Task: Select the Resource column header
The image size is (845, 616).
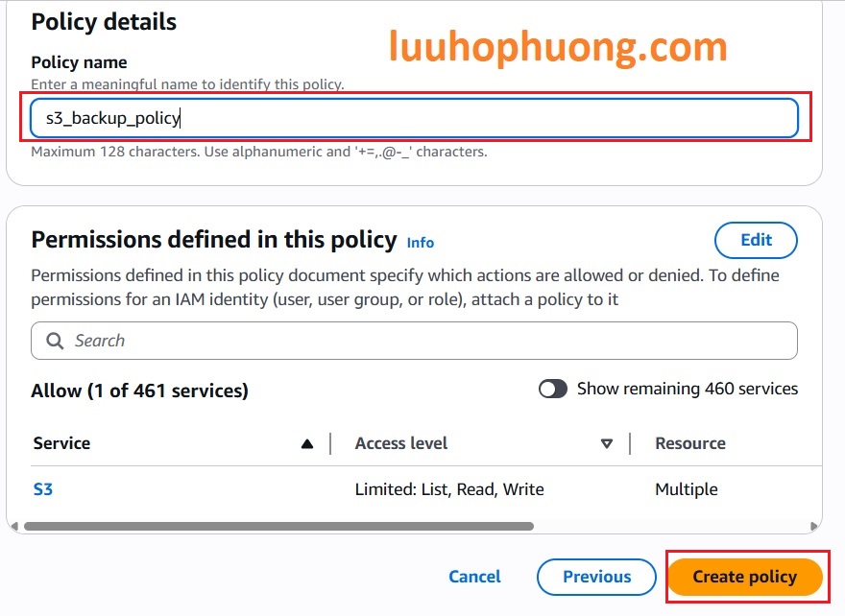Action: 689,443
